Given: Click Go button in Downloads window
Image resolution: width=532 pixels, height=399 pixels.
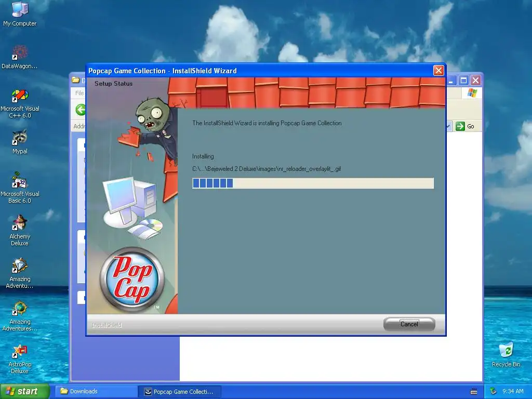Looking at the screenshot, I should coord(465,126).
